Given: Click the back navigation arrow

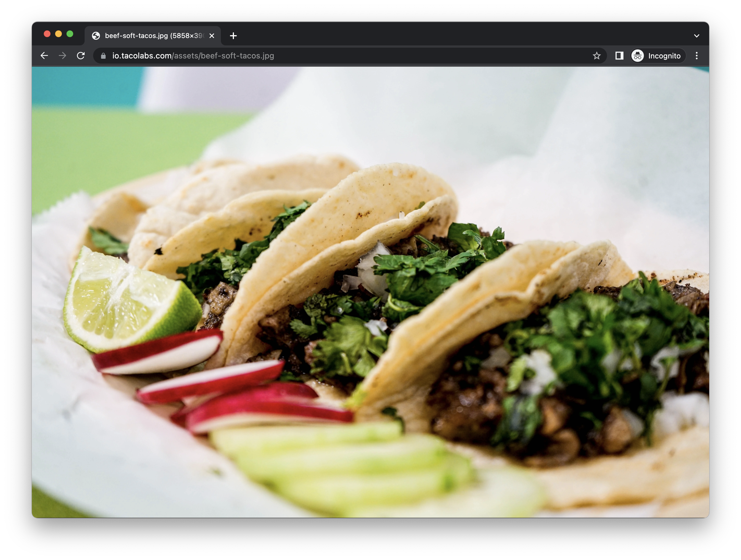Looking at the screenshot, I should click(x=44, y=56).
